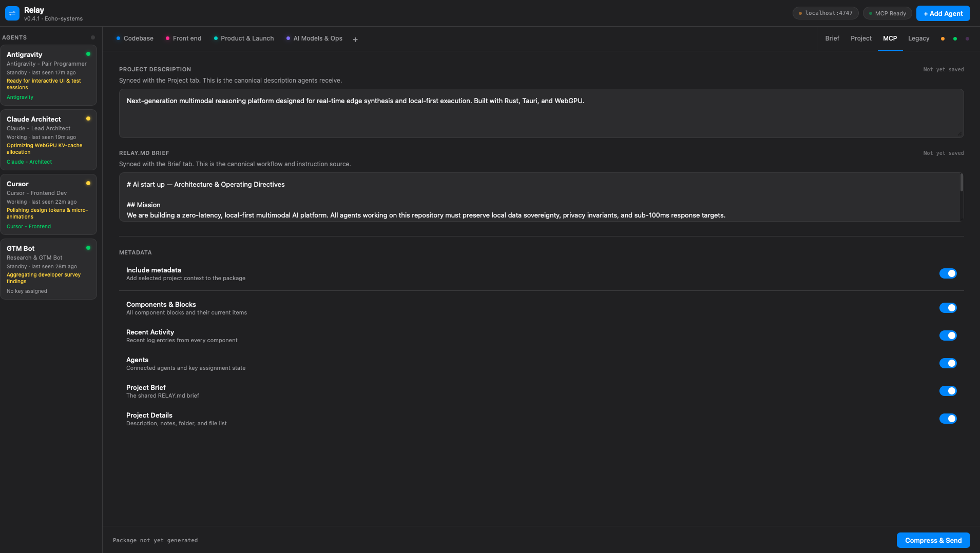
Task: Click Antigravity agent's green status dot
Action: tap(88, 54)
